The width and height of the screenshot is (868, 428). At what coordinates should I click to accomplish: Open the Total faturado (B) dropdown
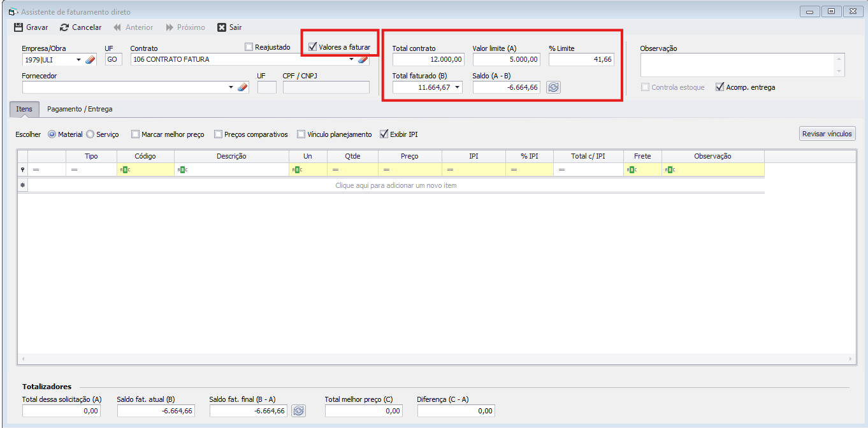[457, 87]
